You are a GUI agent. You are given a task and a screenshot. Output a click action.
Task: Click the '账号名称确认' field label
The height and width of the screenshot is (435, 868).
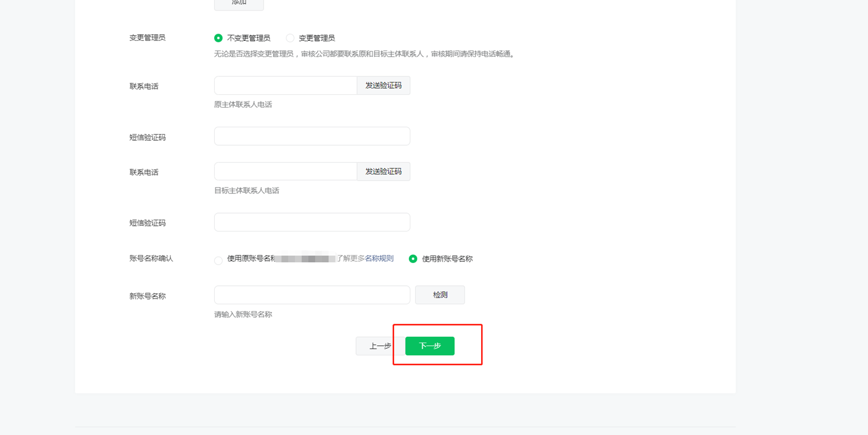[151, 258]
